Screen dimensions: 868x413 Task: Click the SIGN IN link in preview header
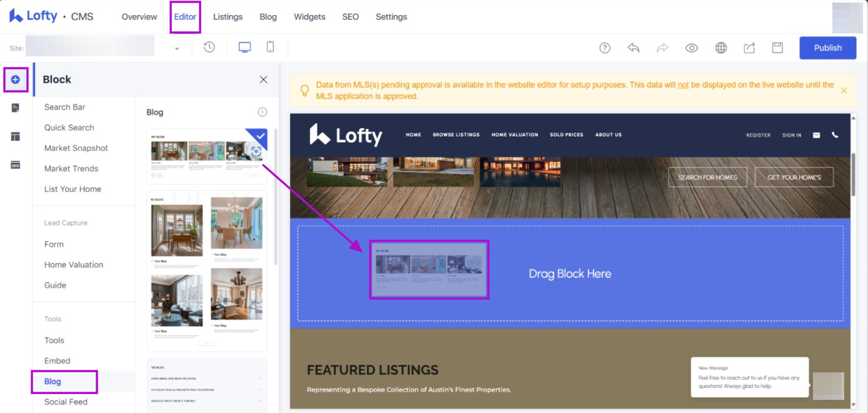(792, 135)
